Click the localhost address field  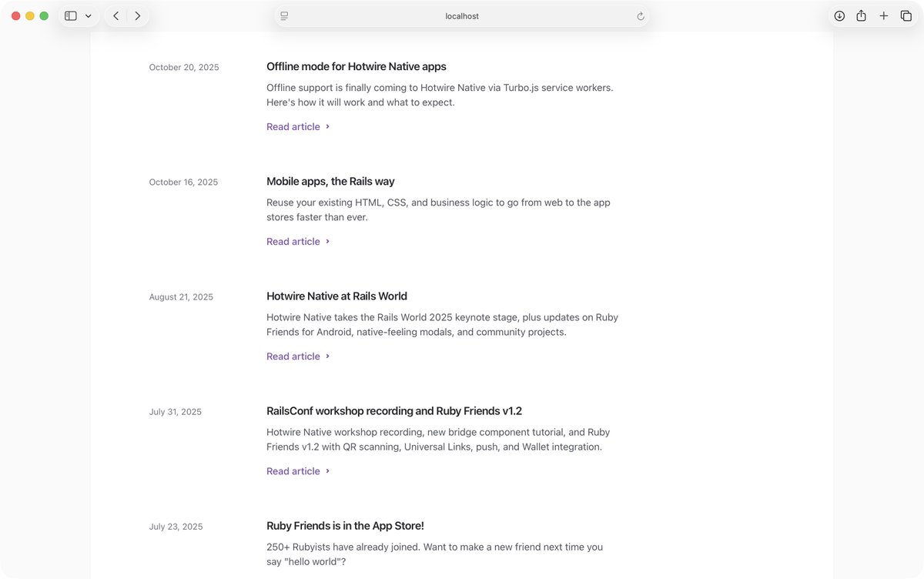point(462,16)
